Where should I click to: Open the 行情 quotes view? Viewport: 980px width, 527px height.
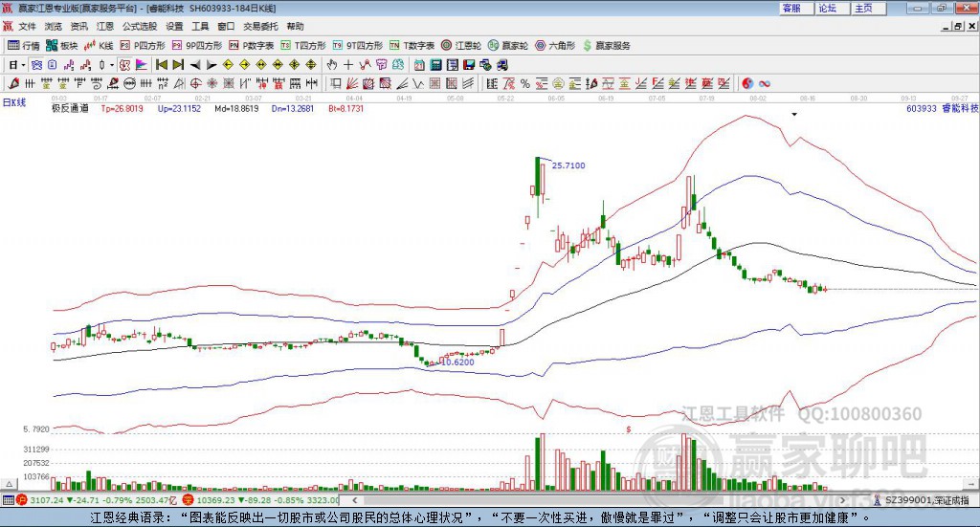(23, 46)
